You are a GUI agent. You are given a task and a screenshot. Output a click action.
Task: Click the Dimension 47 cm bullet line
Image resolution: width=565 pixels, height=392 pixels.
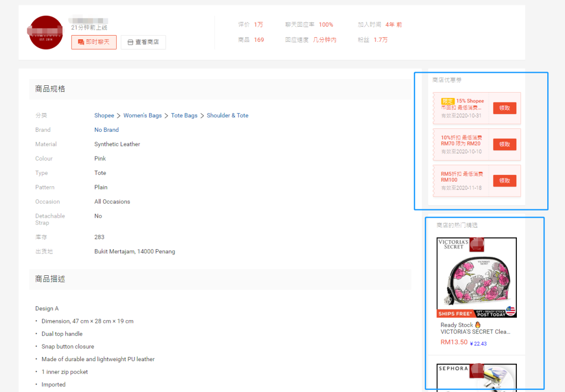[87, 321]
